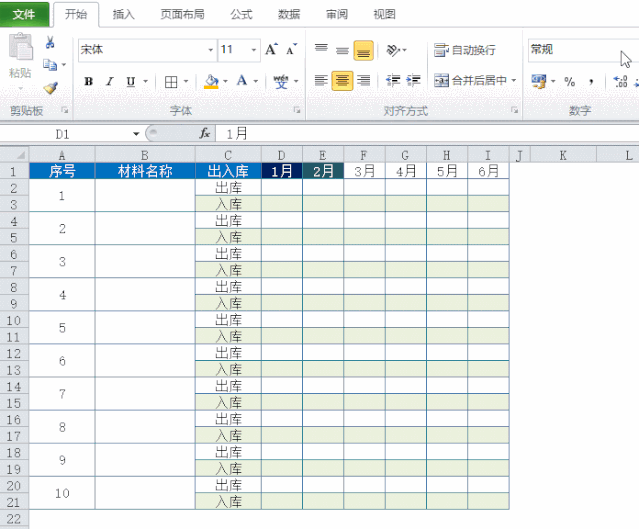Click the Copy icon

click(50, 64)
